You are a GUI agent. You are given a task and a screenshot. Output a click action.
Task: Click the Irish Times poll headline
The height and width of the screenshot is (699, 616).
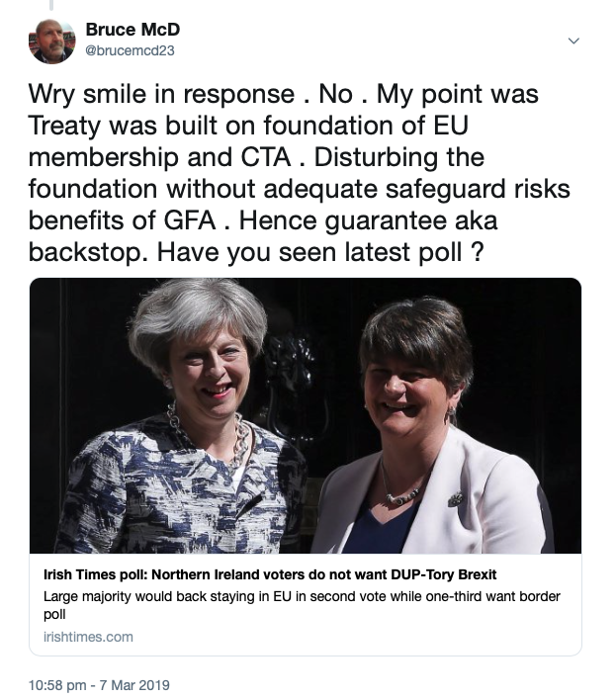tap(269, 575)
